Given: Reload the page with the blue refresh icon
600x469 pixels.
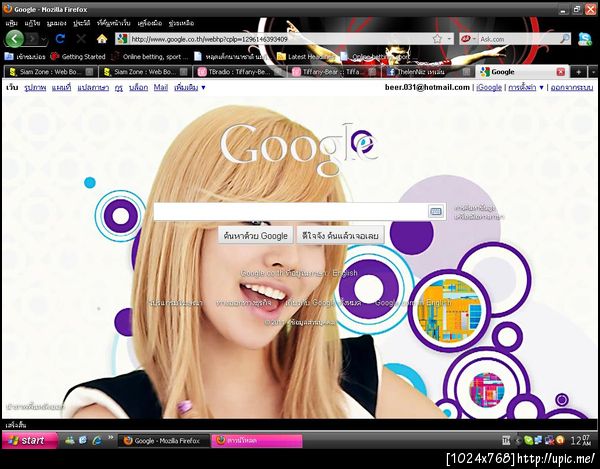Looking at the screenshot, I should click(60, 39).
